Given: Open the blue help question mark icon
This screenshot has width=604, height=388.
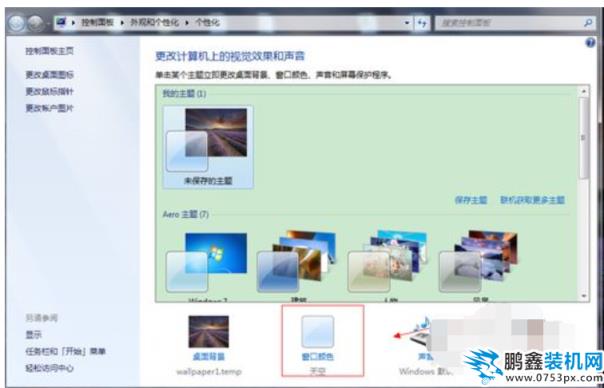Looking at the screenshot, I should tap(590, 43).
